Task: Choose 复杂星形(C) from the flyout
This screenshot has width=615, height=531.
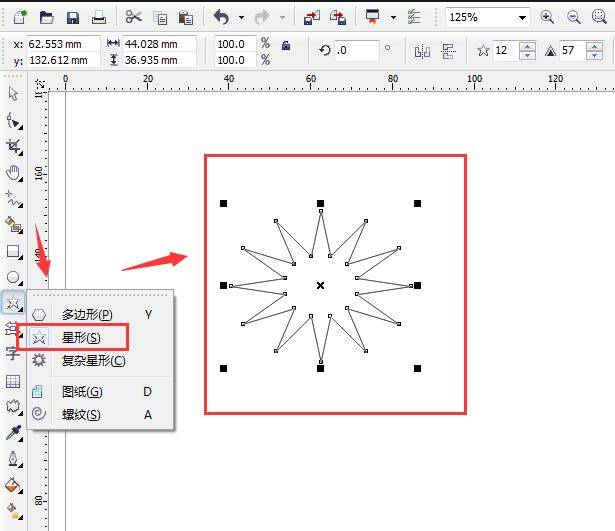Action: click(x=93, y=361)
